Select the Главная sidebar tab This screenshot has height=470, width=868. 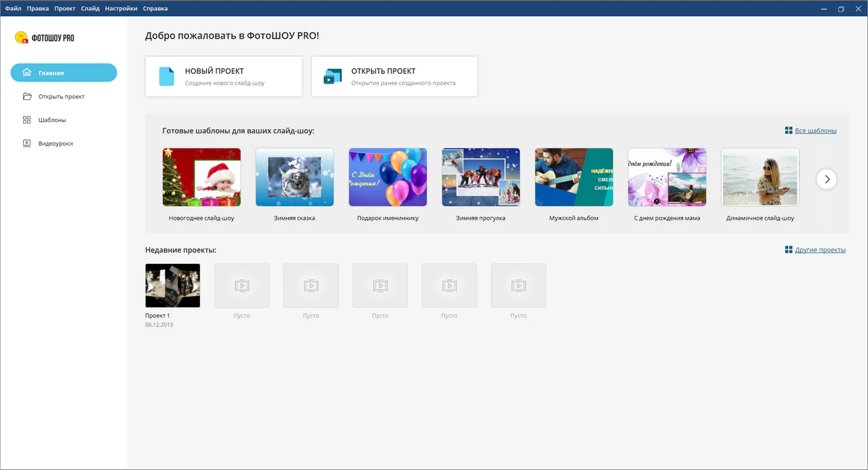[x=64, y=73]
